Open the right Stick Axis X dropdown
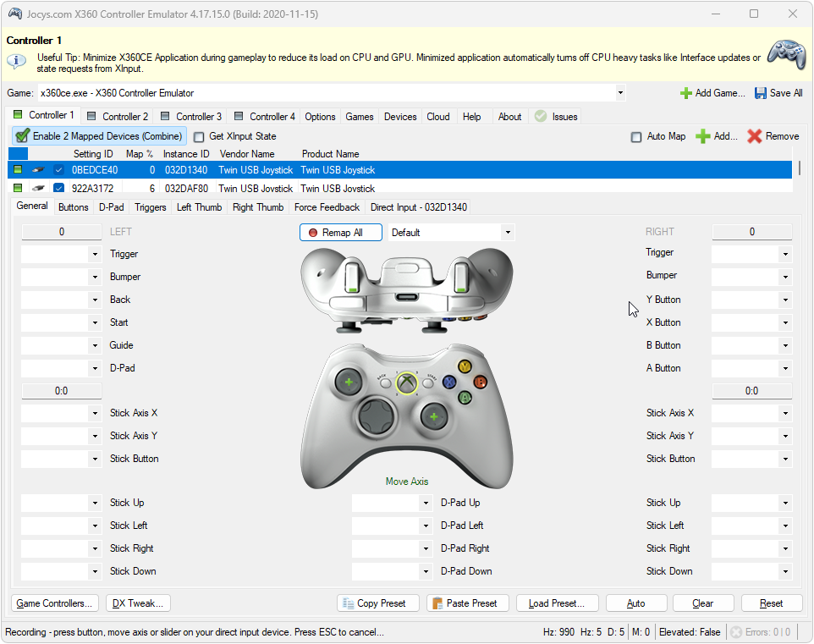 pyautogui.click(x=785, y=414)
